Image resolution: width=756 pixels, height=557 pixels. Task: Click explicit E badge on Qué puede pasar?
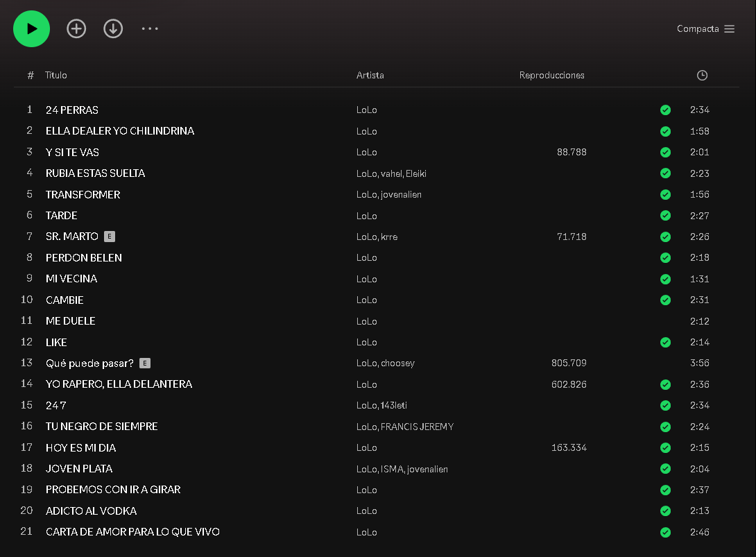pos(145,363)
